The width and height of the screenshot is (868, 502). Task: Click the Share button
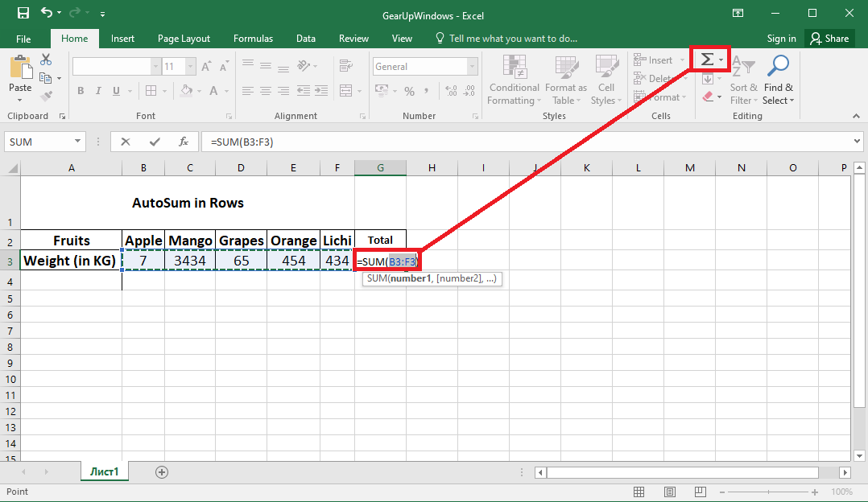pyautogui.click(x=829, y=38)
